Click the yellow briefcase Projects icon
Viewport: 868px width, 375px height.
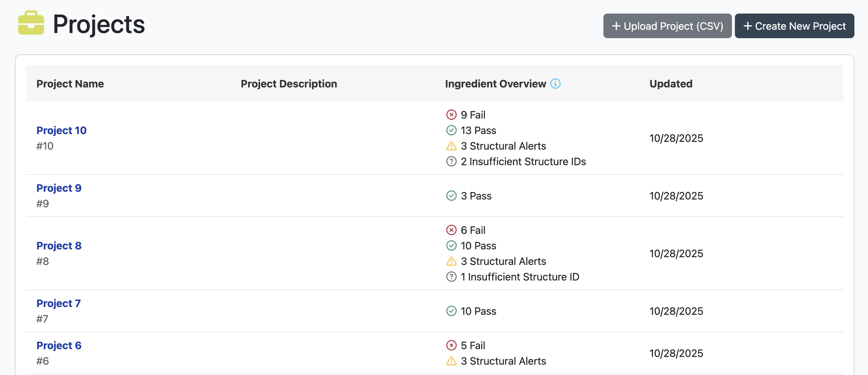[31, 23]
